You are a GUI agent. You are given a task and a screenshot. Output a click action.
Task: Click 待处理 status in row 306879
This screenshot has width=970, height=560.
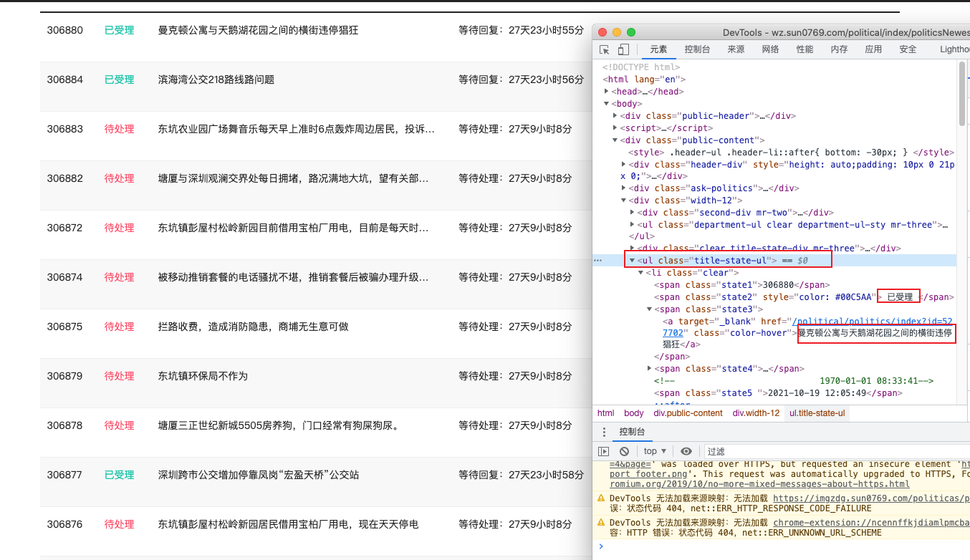coord(119,376)
